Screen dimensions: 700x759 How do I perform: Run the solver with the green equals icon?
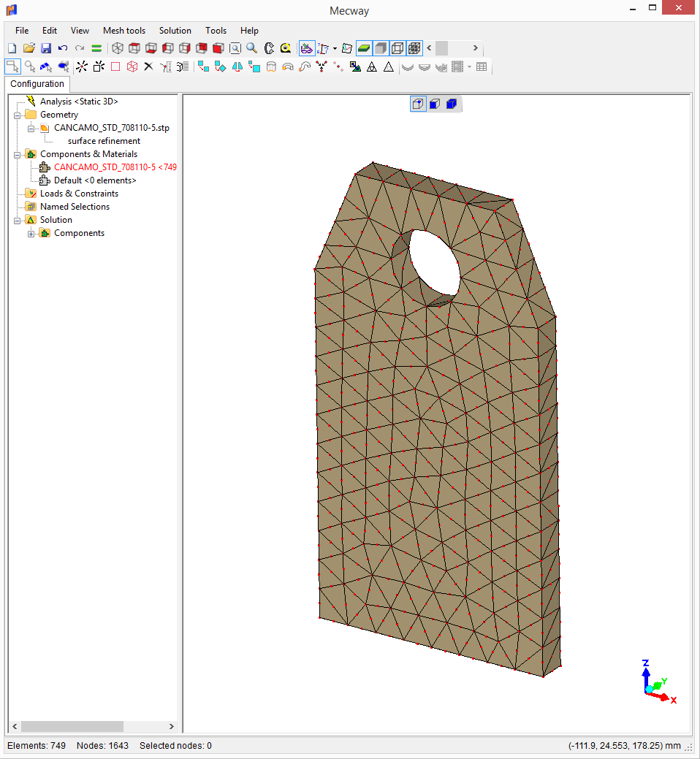(96, 48)
